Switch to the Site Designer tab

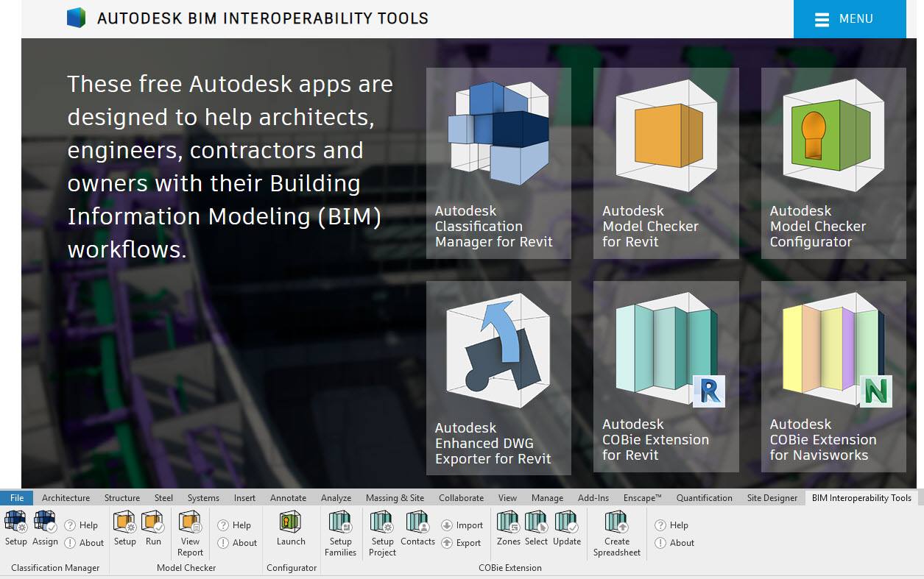[772, 498]
